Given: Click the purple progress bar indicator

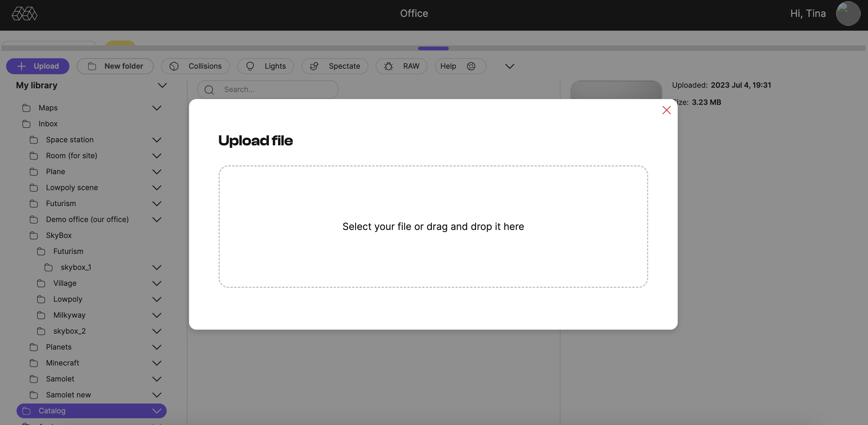Looking at the screenshot, I should pyautogui.click(x=433, y=48).
